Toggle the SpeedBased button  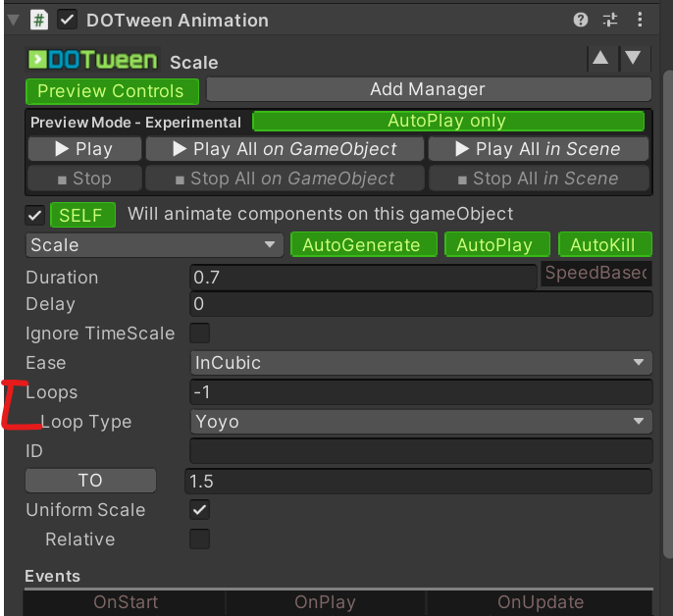595,273
